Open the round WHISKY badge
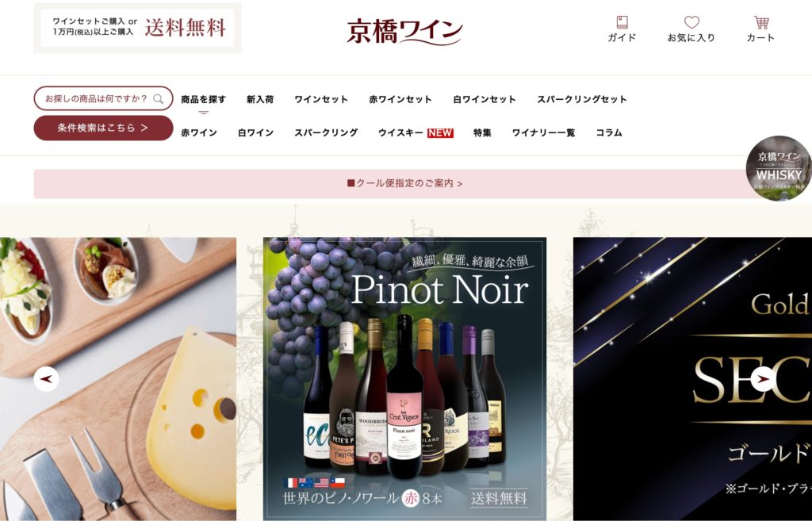 coord(779,168)
